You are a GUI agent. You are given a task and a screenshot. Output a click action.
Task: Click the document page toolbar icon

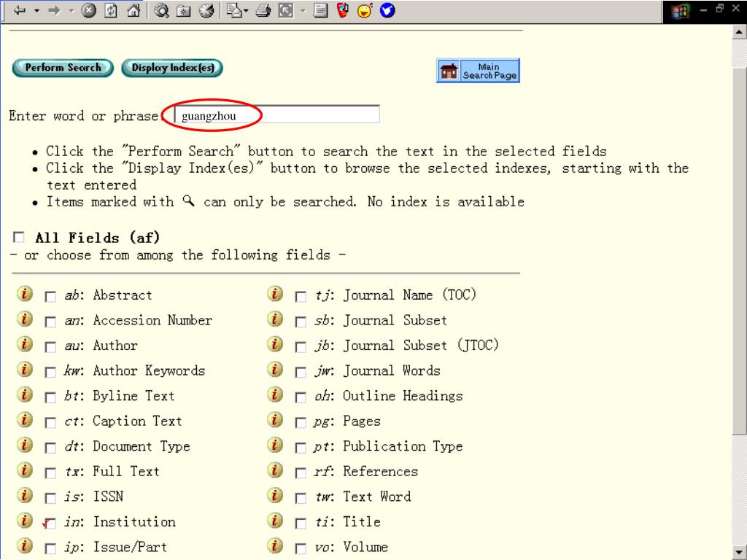click(x=321, y=10)
